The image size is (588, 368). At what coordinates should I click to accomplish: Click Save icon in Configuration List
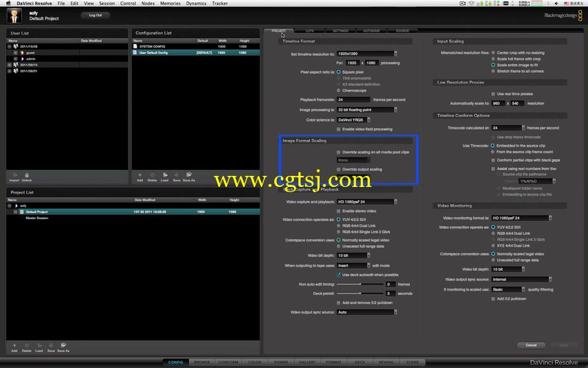click(176, 174)
